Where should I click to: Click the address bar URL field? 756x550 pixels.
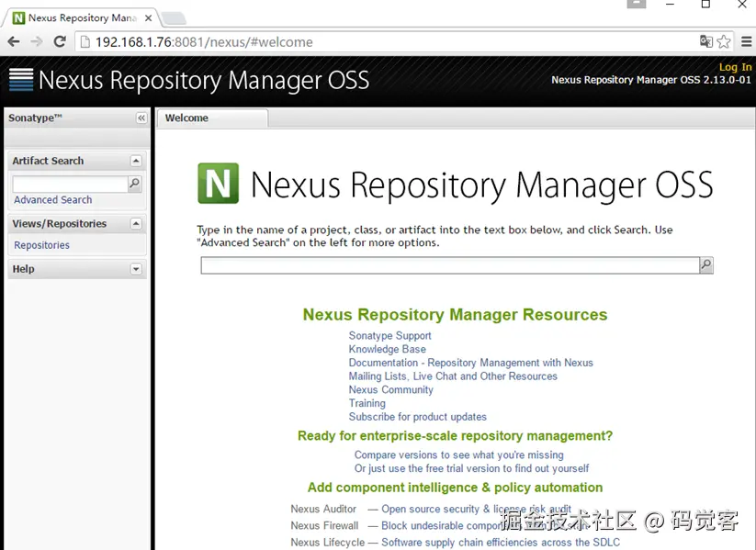click(386, 42)
